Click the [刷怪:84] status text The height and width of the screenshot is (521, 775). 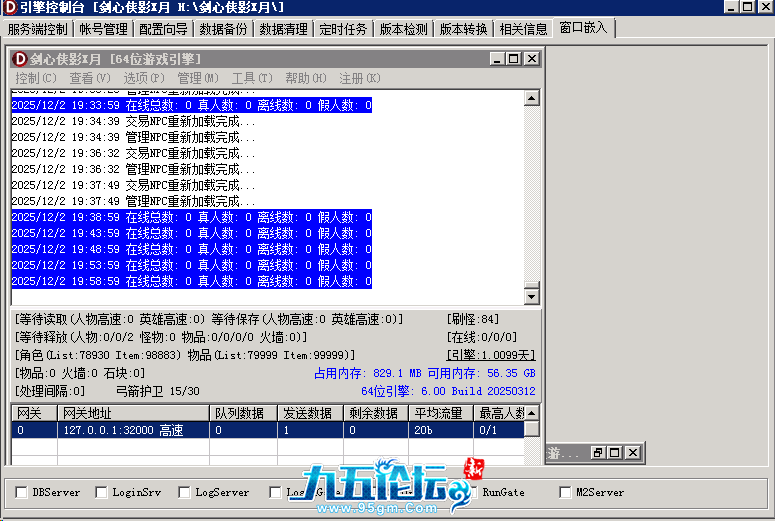click(x=473, y=319)
